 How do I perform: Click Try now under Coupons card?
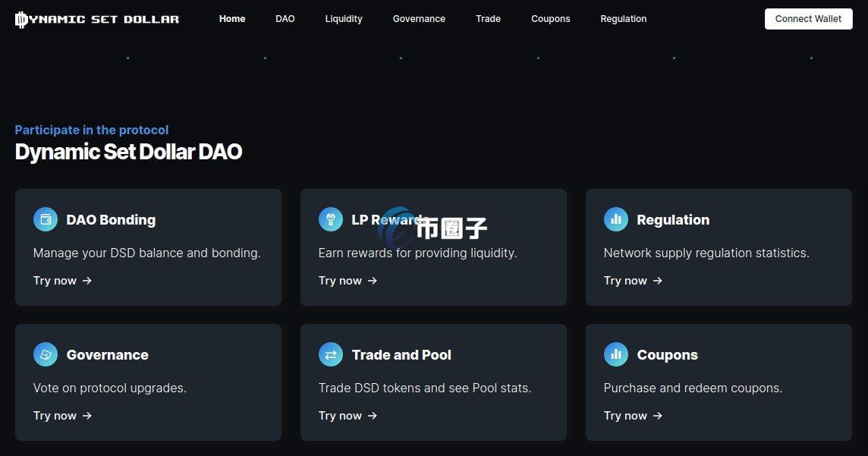click(625, 416)
